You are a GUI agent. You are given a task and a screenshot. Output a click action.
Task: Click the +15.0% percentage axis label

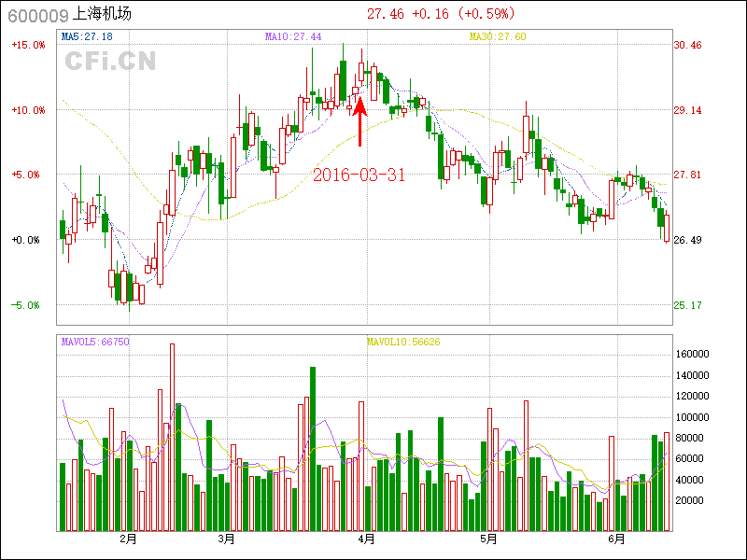(28, 45)
